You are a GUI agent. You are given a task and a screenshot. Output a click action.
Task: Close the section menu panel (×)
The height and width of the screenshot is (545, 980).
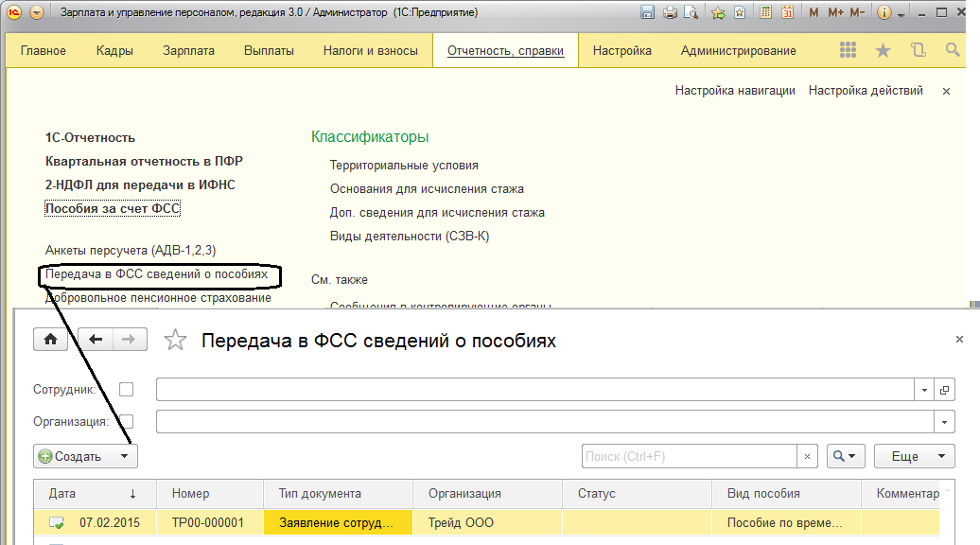(946, 91)
